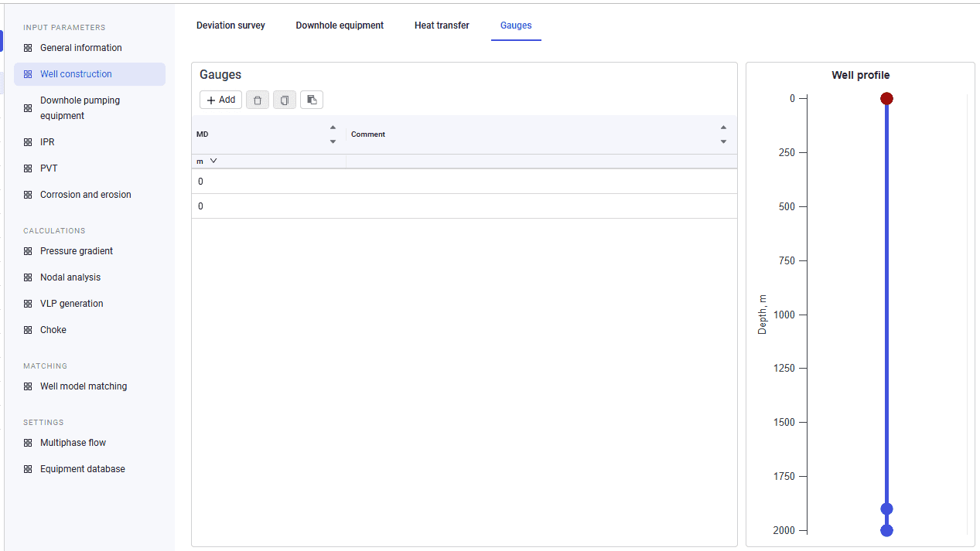Open the Downhole equipment tab
This screenshot has width=980, height=551.
(340, 26)
